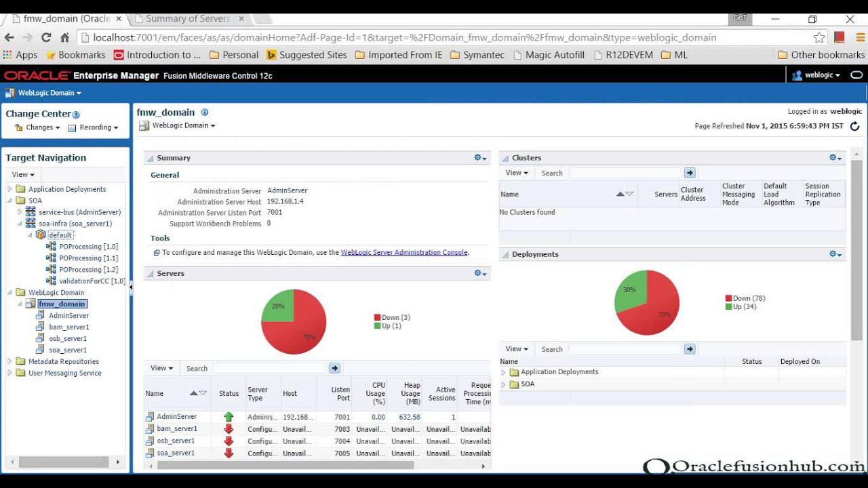Collapse the Clusters panel
Viewport: 868px width, 488px height.
tap(505, 158)
